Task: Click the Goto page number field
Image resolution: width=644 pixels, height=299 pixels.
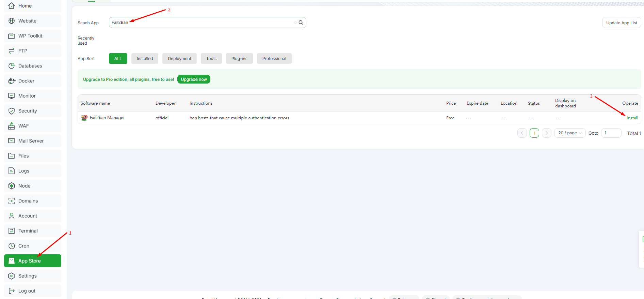Action: (611, 133)
